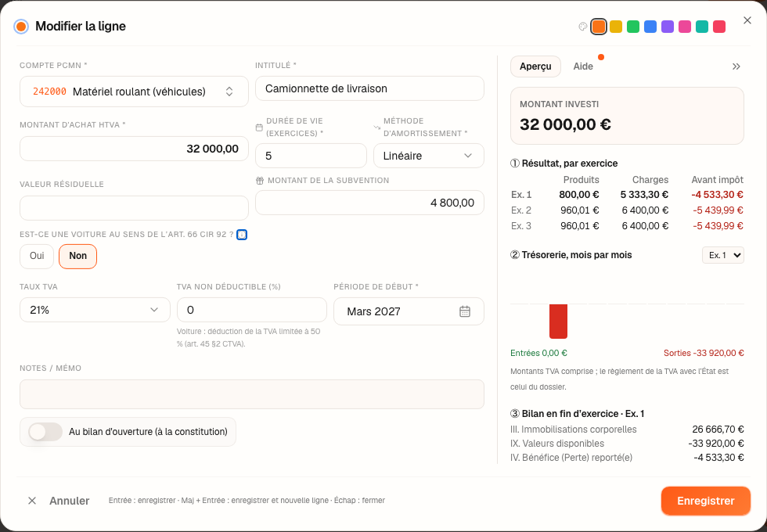Switch to the Aperçu tab
This screenshot has width=767, height=532.
(x=535, y=66)
